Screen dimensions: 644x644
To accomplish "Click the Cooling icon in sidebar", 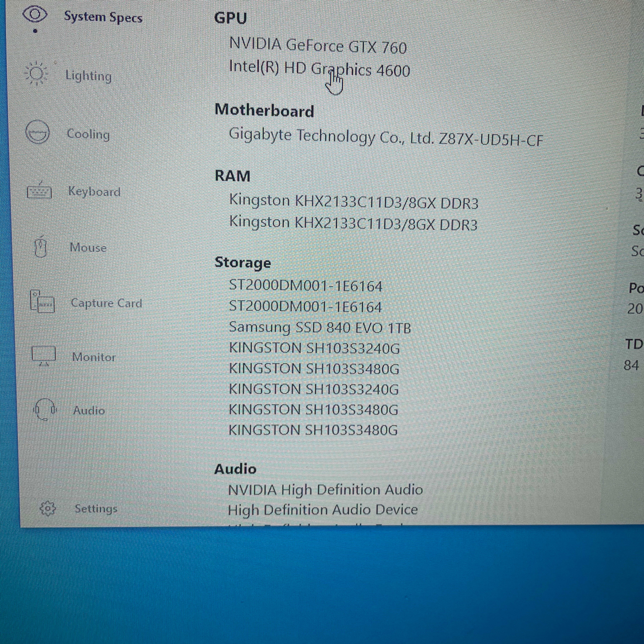I will coord(37,132).
